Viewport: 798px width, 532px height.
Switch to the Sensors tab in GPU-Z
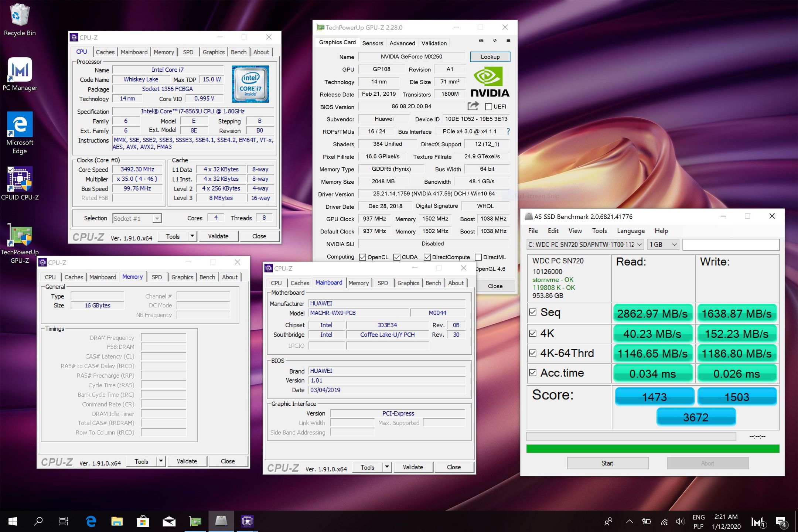click(372, 43)
